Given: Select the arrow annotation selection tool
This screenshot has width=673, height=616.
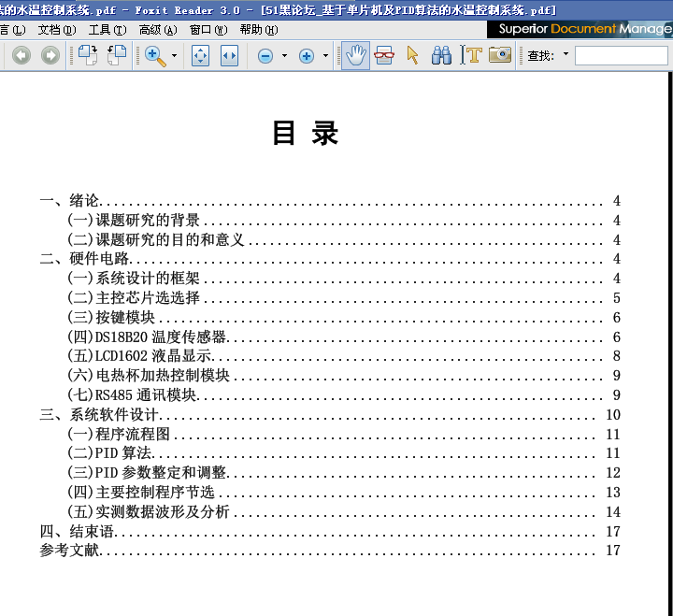Looking at the screenshot, I should 412,56.
